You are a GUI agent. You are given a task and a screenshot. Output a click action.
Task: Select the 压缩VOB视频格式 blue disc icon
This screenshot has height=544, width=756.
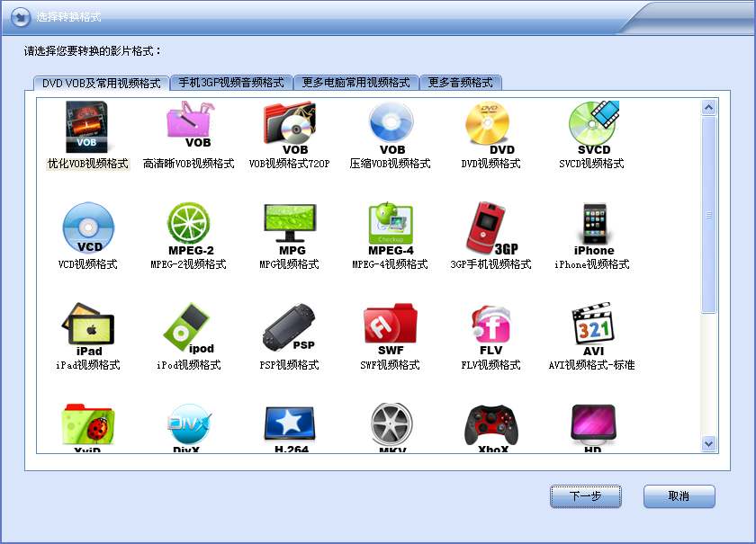click(391, 128)
